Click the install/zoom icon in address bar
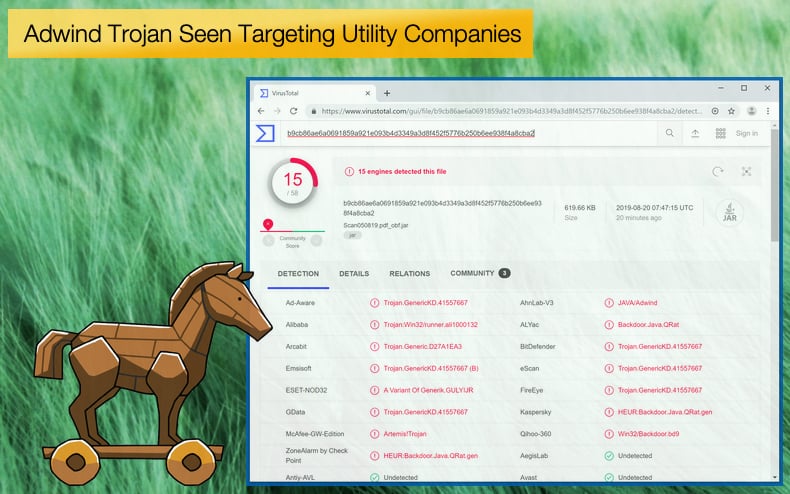The image size is (790, 494). click(x=715, y=111)
